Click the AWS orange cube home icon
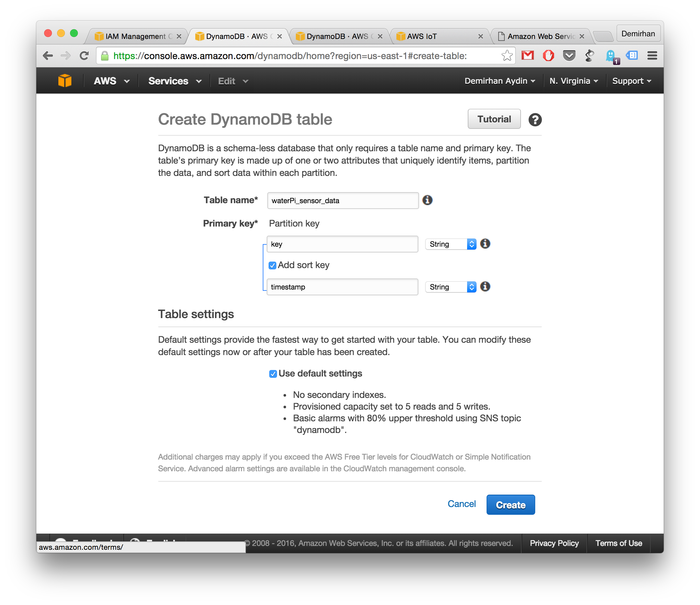 click(65, 81)
